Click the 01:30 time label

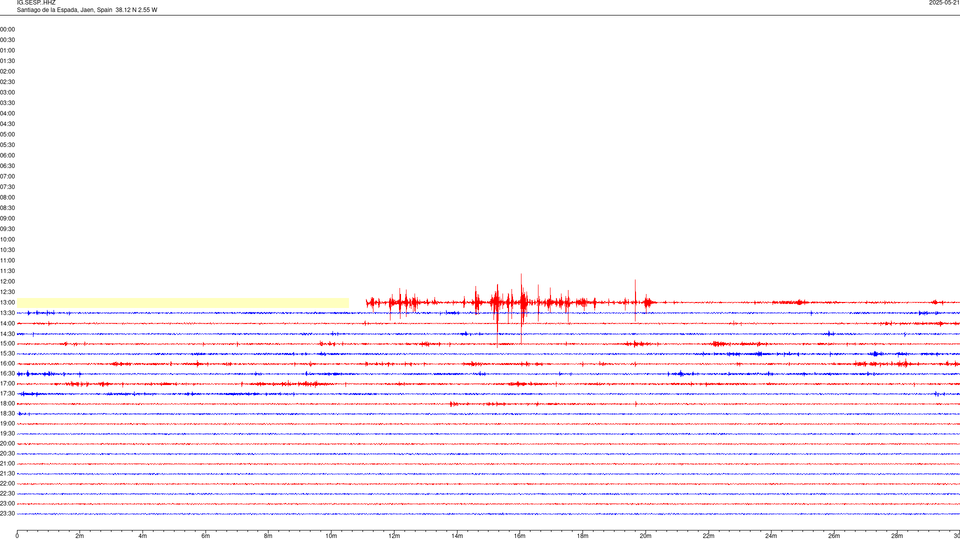pos(7,61)
